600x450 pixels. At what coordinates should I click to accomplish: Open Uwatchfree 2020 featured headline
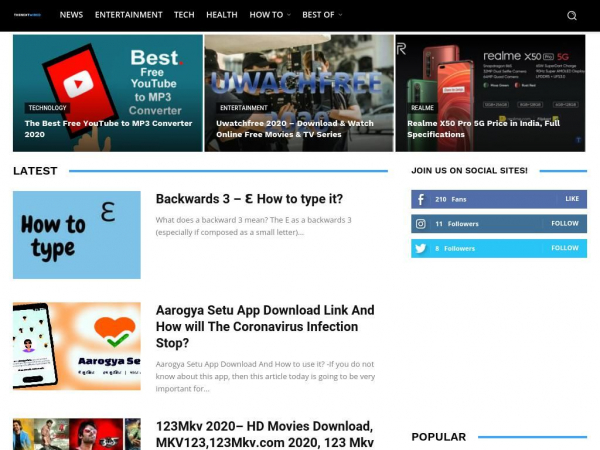(295, 129)
